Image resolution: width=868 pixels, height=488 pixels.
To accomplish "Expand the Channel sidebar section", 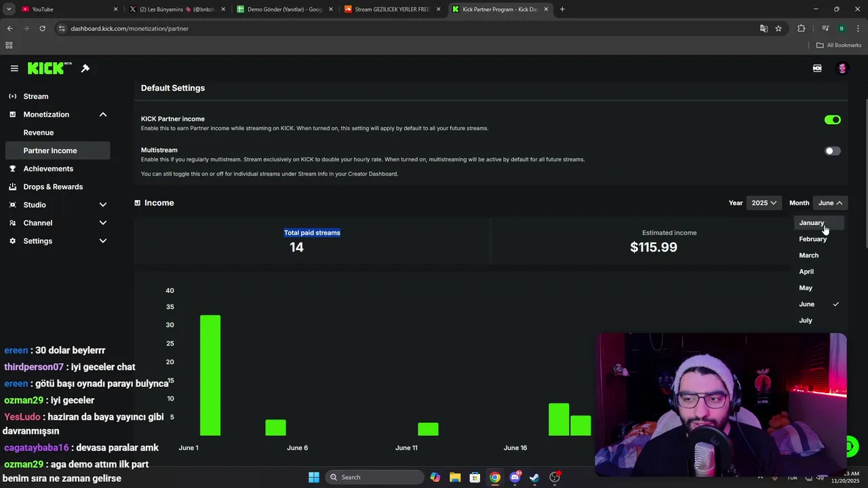I will click(x=103, y=223).
